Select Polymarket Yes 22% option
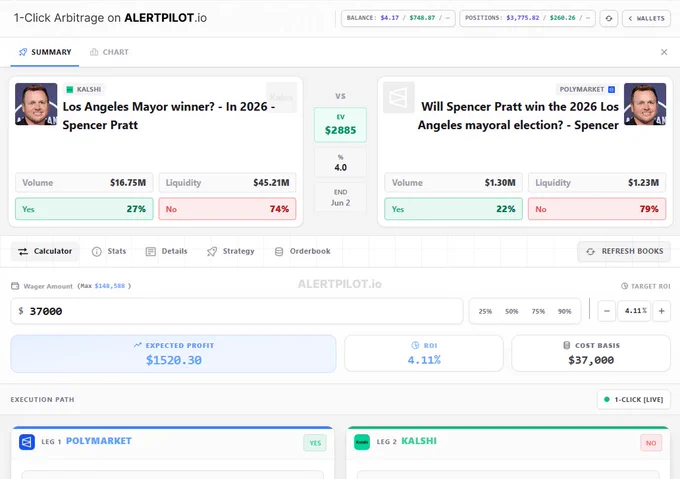 pyautogui.click(x=453, y=209)
